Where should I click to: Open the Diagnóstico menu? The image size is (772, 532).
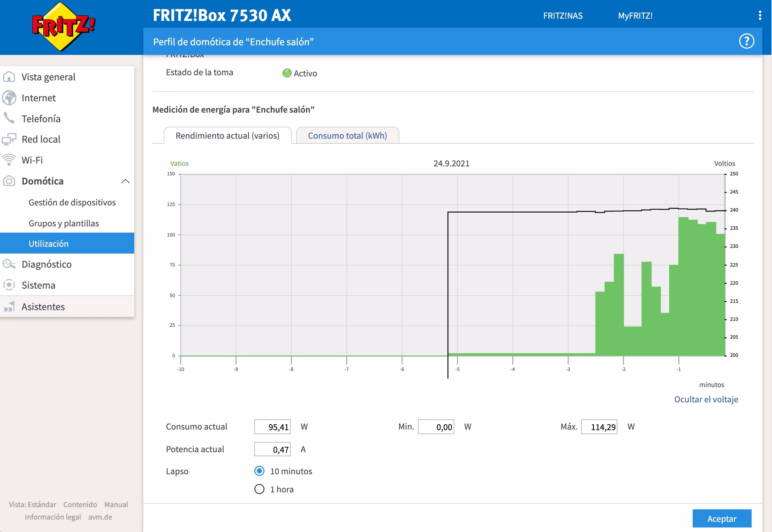(67, 264)
